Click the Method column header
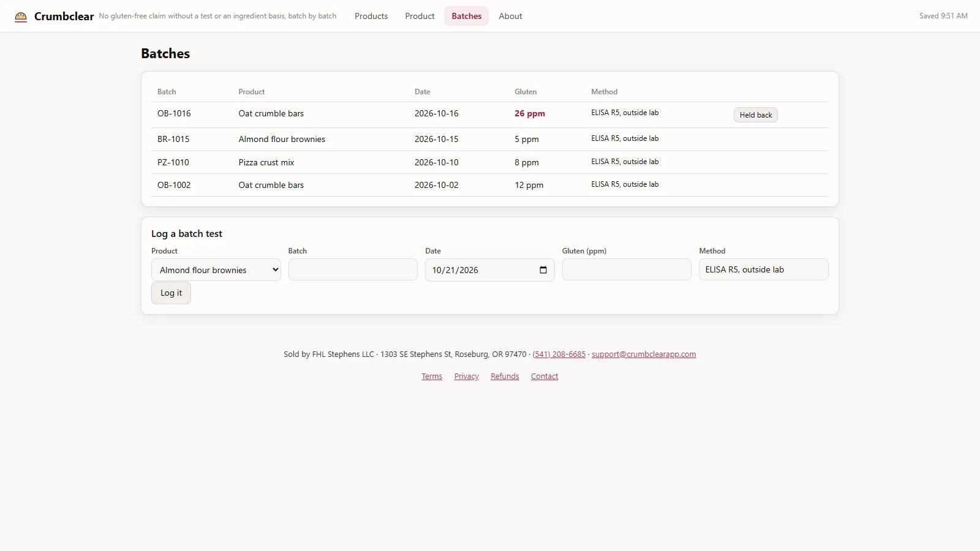980x551 pixels. click(x=605, y=92)
